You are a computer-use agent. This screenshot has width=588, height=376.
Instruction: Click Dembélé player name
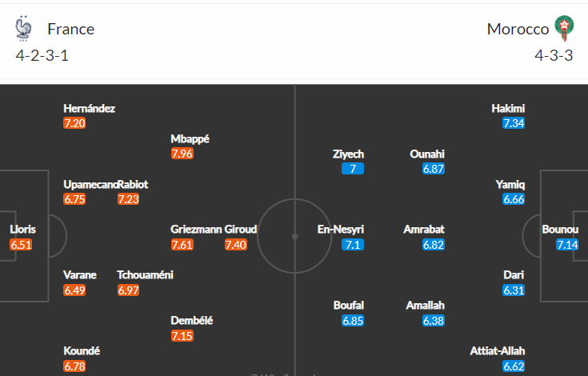tap(192, 321)
